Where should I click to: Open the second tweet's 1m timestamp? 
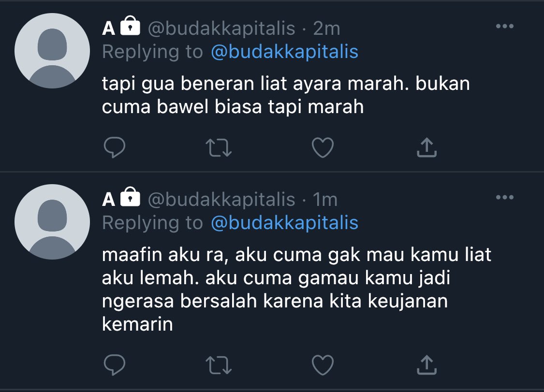325,200
